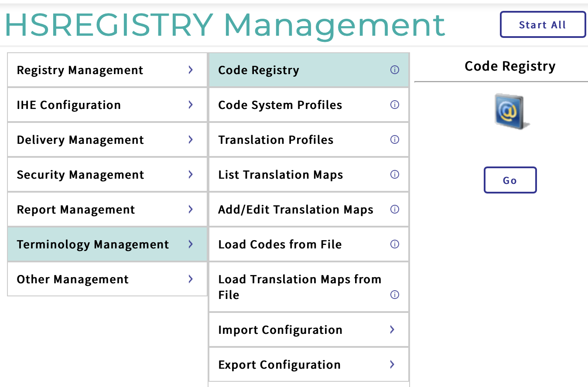Expand the Import Configuration arrow
588x387 pixels.
392,329
